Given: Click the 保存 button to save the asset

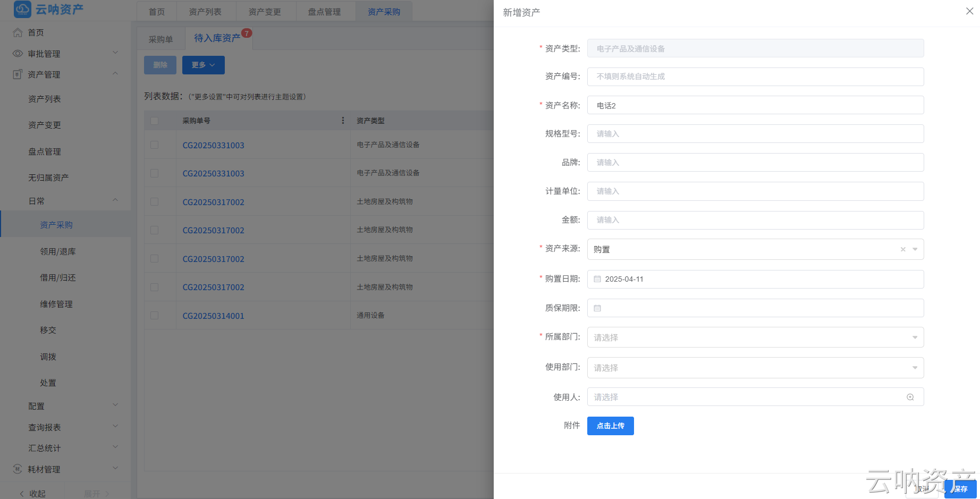Looking at the screenshot, I should (960, 489).
